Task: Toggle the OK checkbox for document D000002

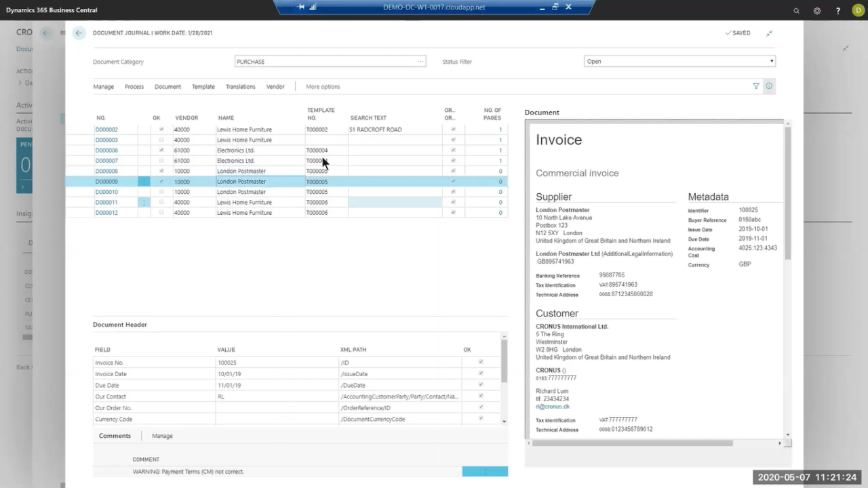Action: click(x=161, y=129)
